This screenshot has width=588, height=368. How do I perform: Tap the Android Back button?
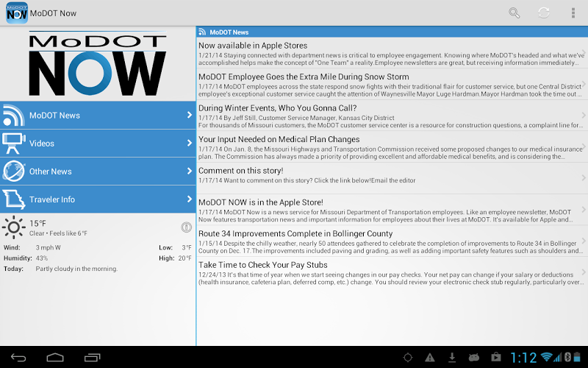[18, 358]
